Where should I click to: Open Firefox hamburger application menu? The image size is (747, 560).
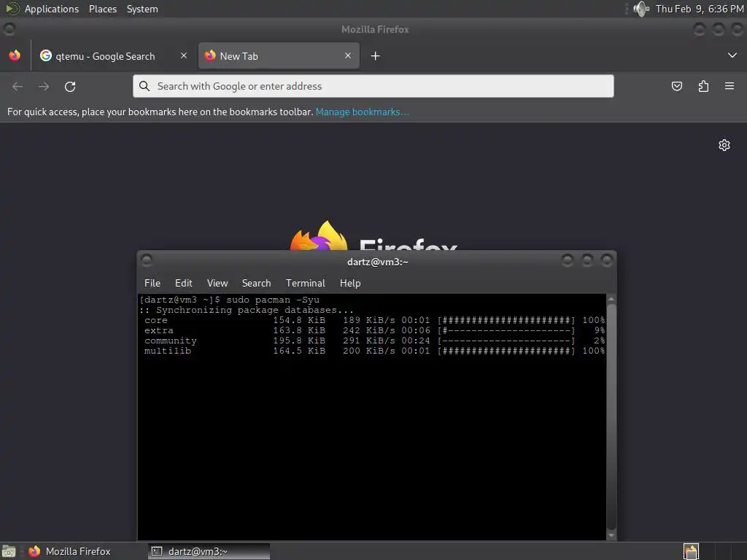click(729, 86)
